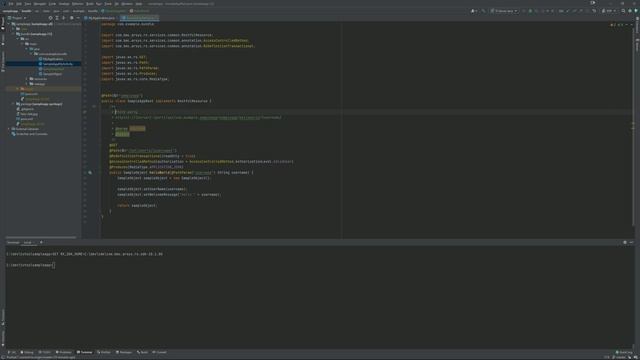Collapse the bundle module node
Screen dimensions: 640x360
point(13,34)
